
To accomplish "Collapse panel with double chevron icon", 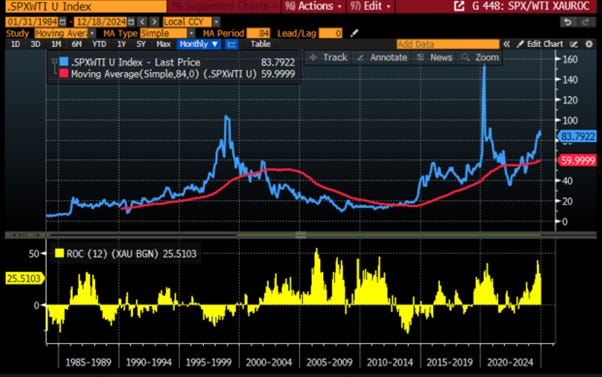I will click(507, 44).
